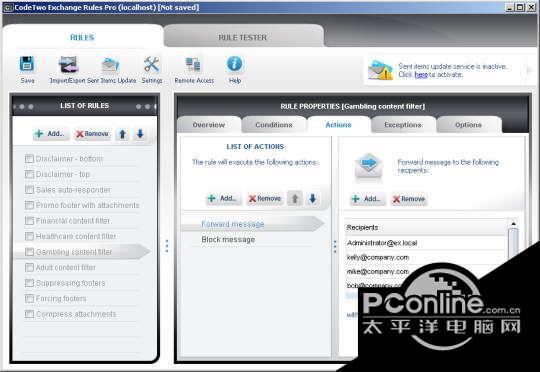540x372 pixels.
Task: Switch to the RULES main tab
Action: (82, 37)
